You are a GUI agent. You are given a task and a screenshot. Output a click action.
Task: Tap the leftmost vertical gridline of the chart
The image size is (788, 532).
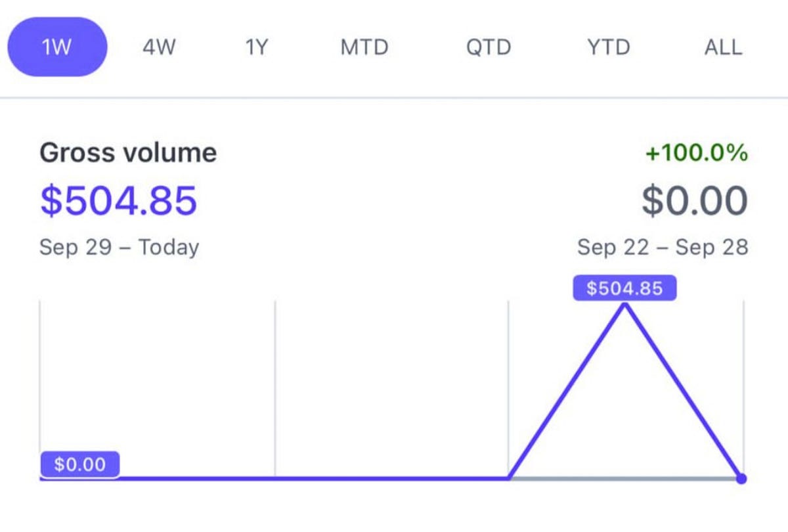coord(40,376)
